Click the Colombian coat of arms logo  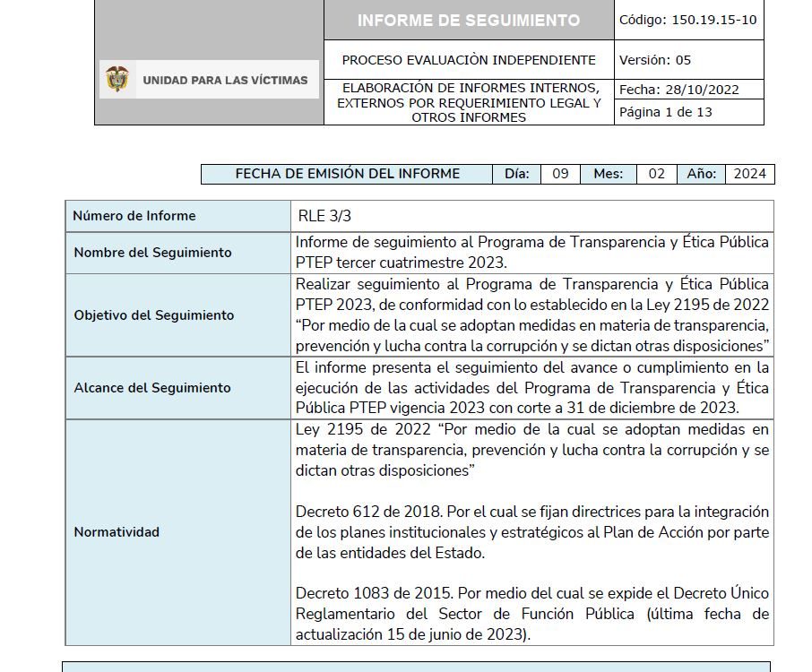coord(117,79)
